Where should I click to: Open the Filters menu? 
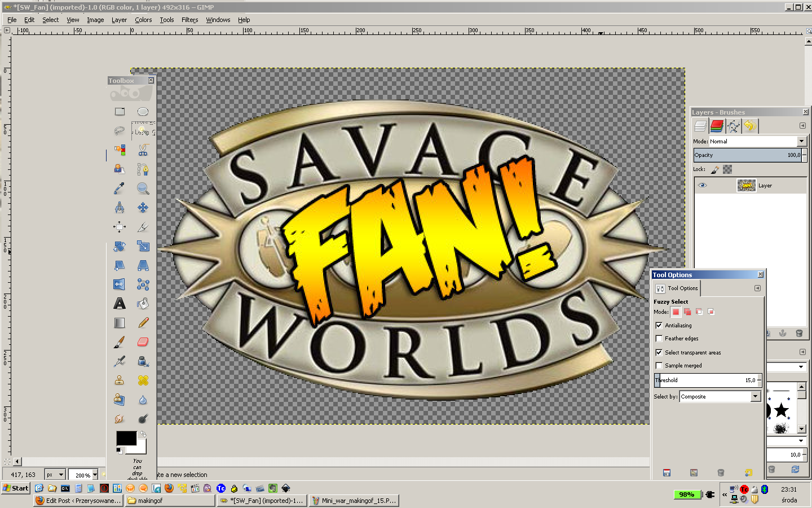point(189,20)
